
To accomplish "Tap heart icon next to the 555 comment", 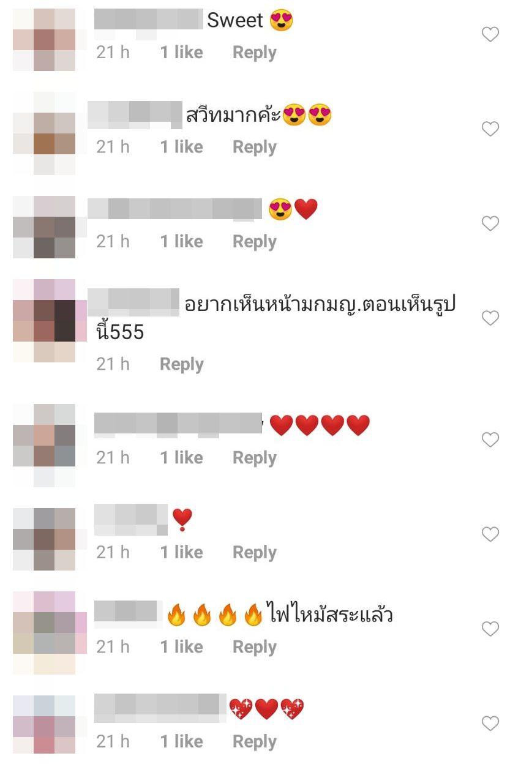I will click(x=490, y=318).
